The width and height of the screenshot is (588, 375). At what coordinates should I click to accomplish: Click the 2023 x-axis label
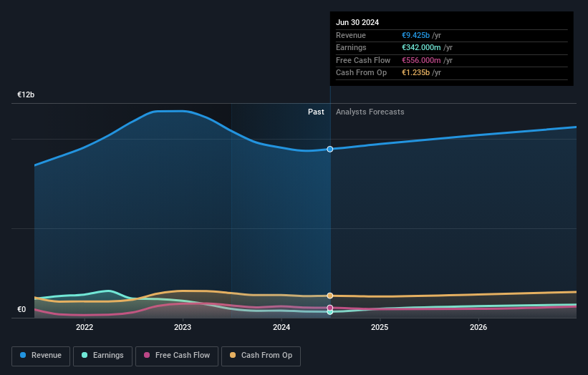click(x=183, y=327)
